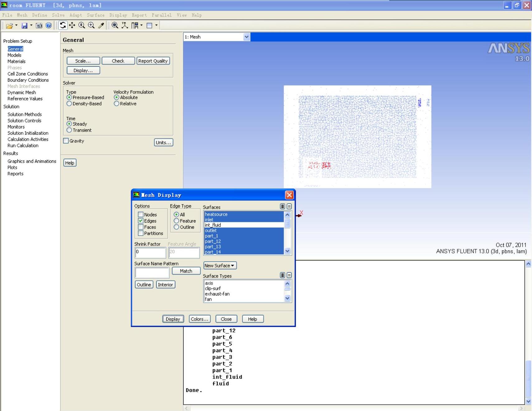The width and height of the screenshot is (532, 411).
Task: Click the rotate view tool icon
Action: click(63, 25)
